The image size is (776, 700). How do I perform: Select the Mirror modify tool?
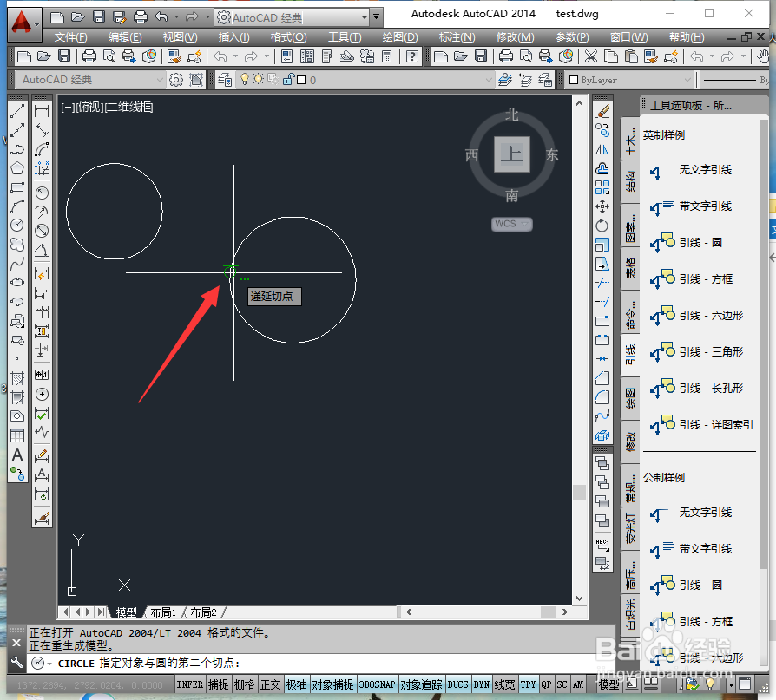tap(602, 149)
